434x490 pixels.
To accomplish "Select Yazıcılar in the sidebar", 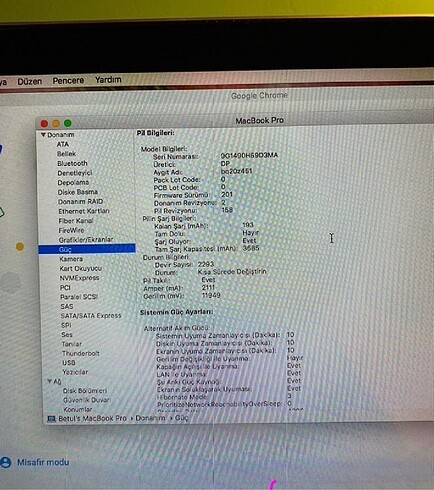I will tap(75, 372).
